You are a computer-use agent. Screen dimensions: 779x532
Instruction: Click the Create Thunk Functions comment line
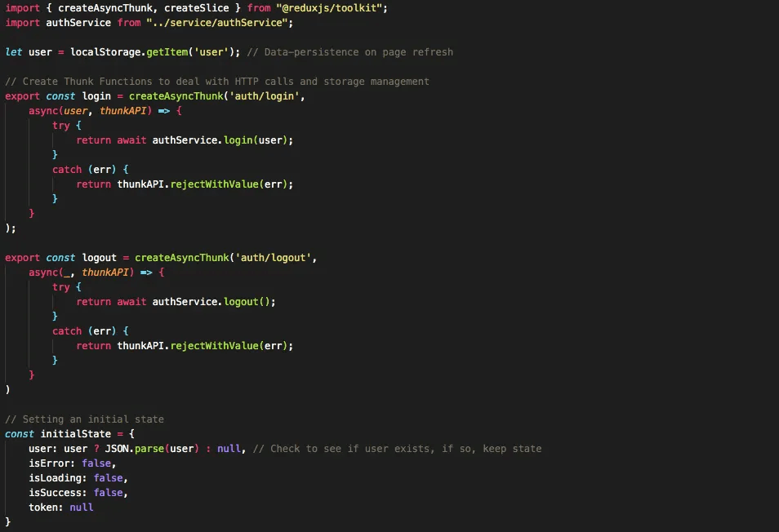tap(217, 82)
